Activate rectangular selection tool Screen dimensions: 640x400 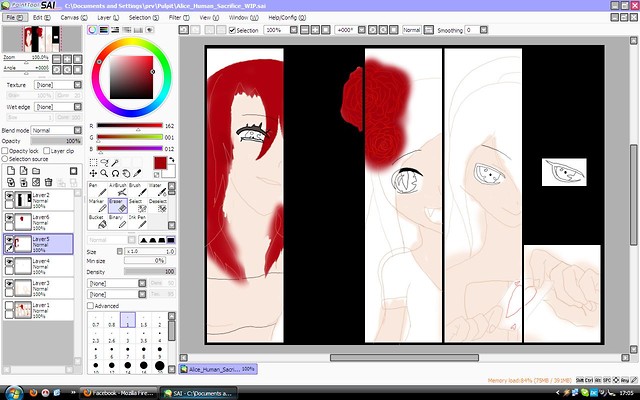(93, 162)
